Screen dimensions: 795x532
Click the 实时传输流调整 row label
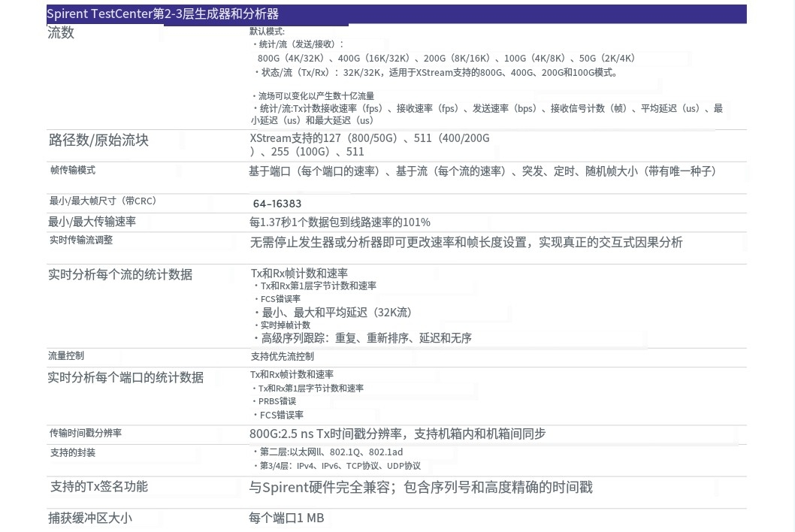tap(80, 240)
